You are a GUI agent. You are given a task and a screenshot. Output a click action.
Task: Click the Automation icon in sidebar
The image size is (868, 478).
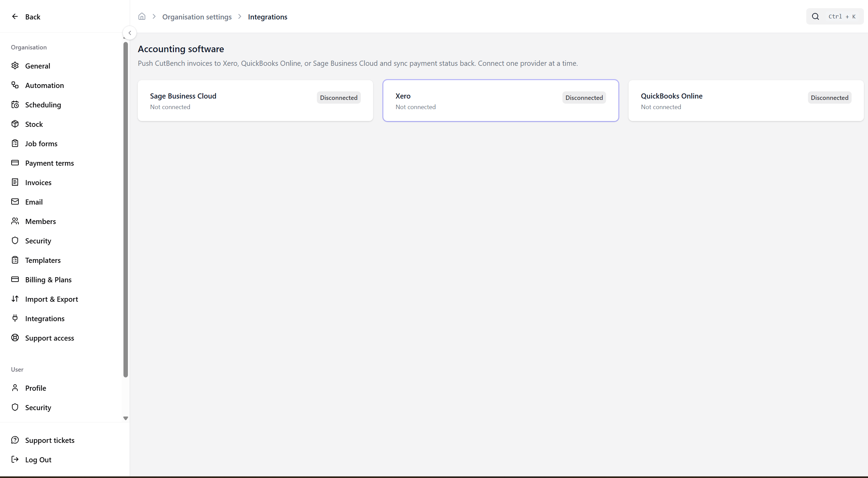pos(15,85)
